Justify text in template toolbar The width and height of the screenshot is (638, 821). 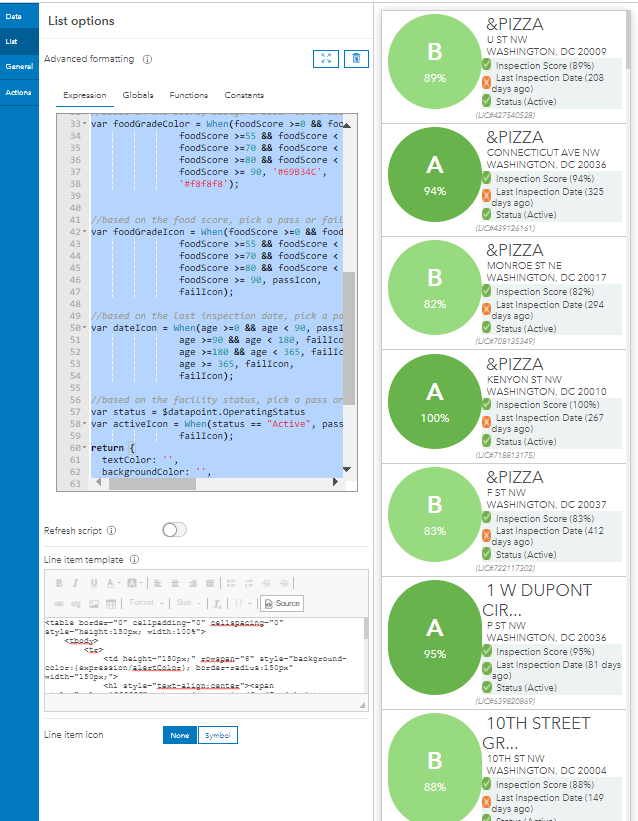[210, 583]
